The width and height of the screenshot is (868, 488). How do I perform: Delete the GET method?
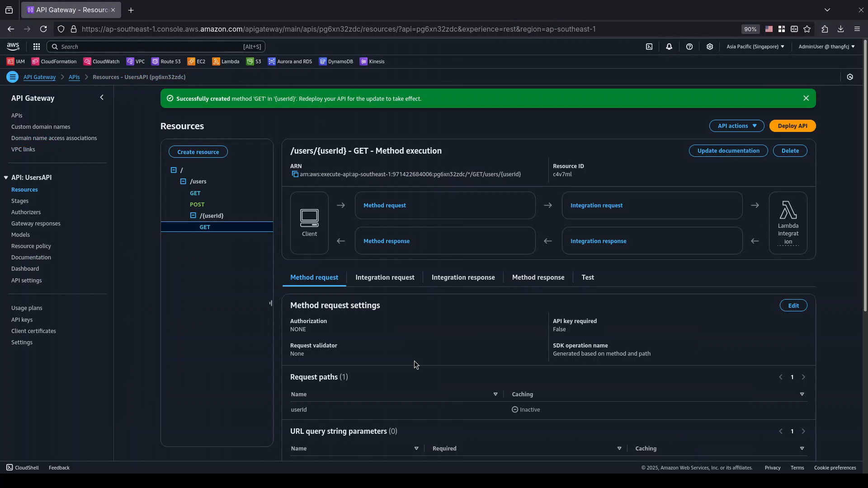pyautogui.click(x=790, y=150)
